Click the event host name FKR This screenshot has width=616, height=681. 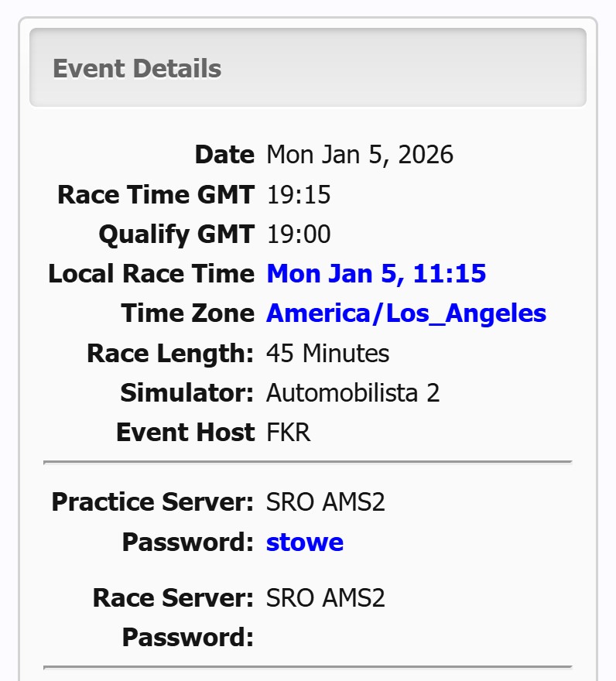coord(289,433)
